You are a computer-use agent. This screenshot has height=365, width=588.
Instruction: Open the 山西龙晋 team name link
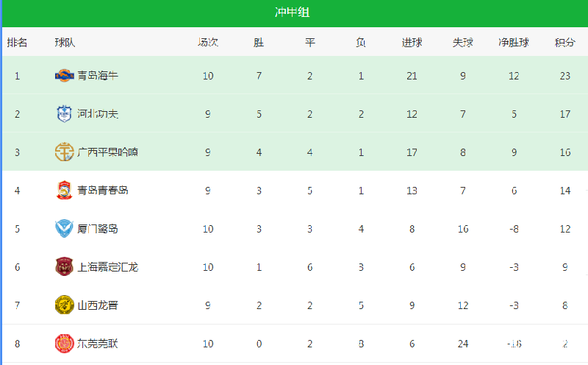coord(98,305)
